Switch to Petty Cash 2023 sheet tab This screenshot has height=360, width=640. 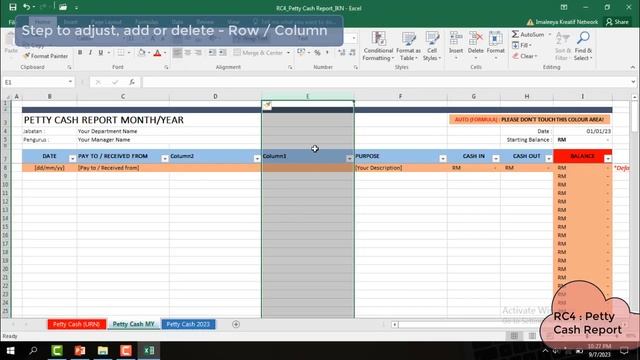pyautogui.click(x=188, y=324)
